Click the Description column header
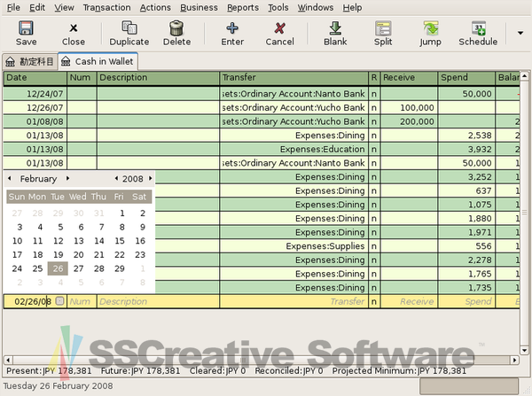The image size is (532, 396). (158, 78)
